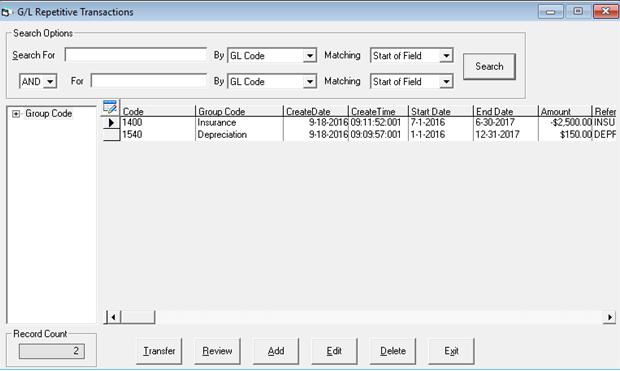Click the Record Count value field
This screenshot has width=620, height=371.
[52, 351]
